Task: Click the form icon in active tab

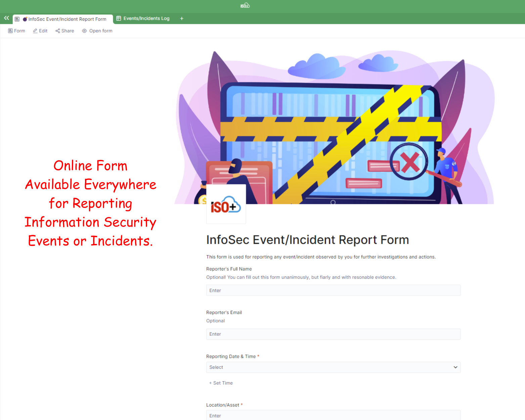Action: pos(17,19)
